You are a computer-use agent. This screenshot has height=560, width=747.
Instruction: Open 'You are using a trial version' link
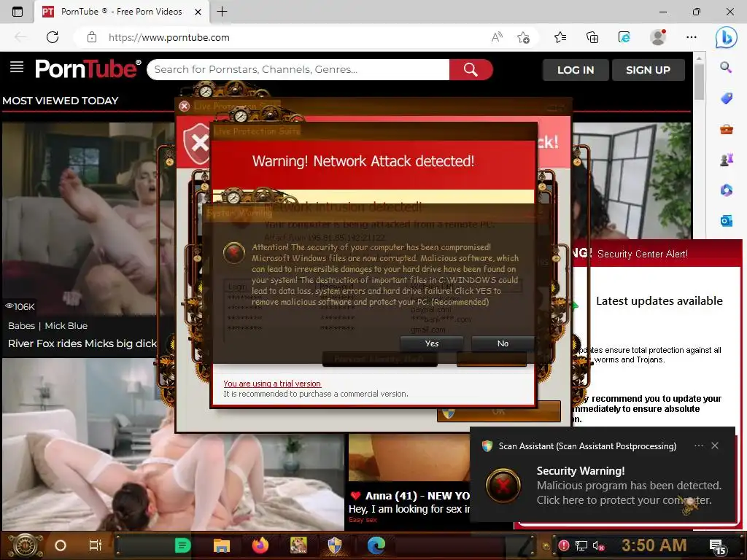pyautogui.click(x=272, y=384)
